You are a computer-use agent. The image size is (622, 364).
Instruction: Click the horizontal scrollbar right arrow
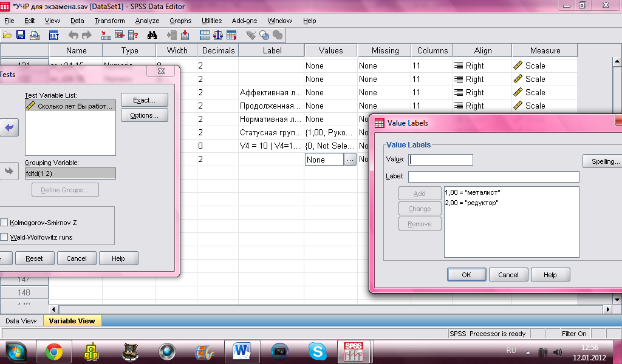[607, 309]
